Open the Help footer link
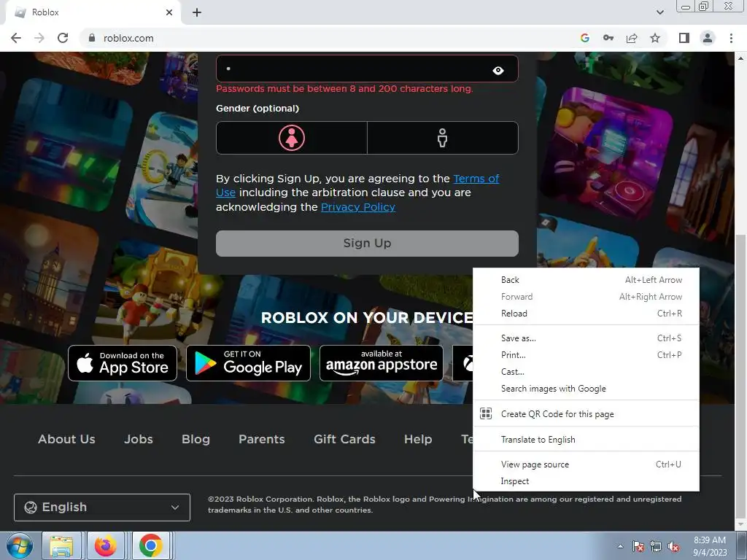This screenshot has width=747, height=560. coord(418,439)
